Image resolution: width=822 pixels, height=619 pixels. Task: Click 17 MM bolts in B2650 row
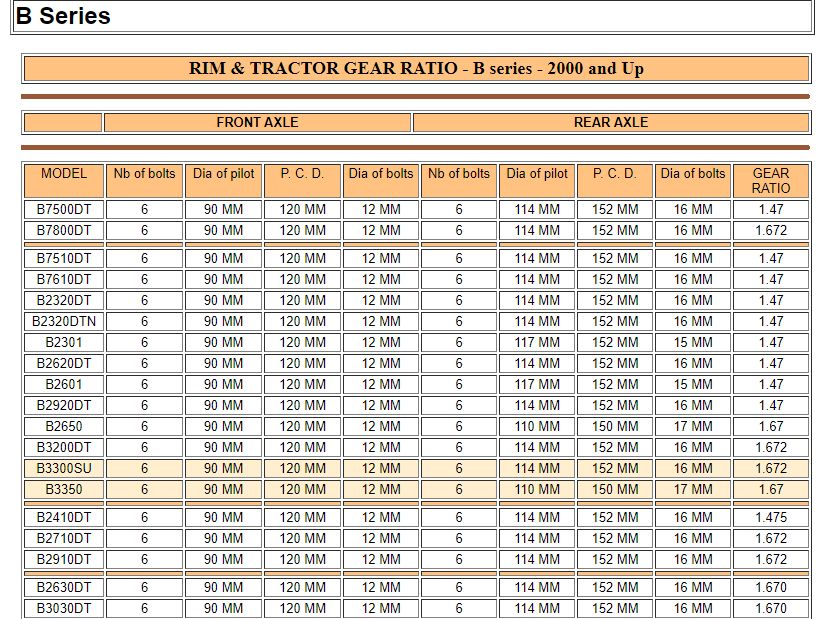point(693,426)
